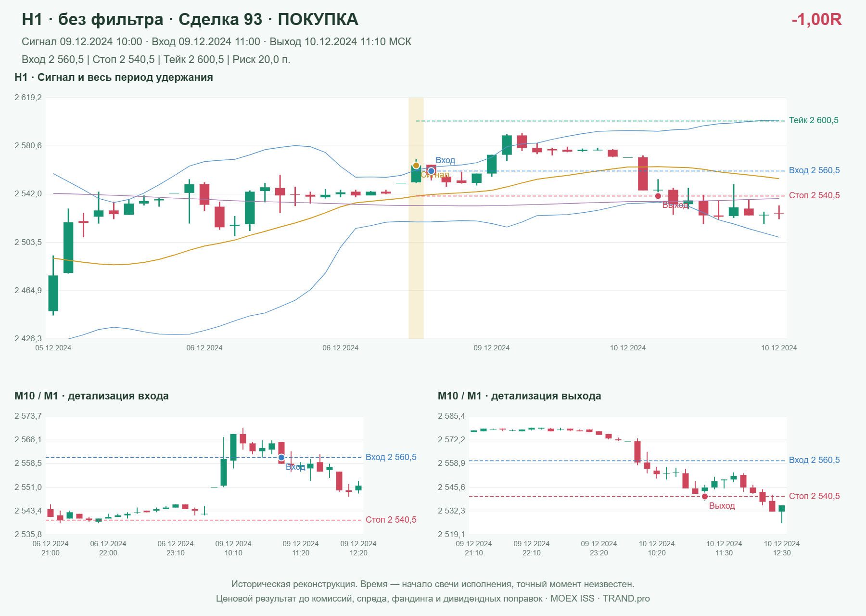Click the 'Стоп 2 540,5' label on main chart
This screenshot has width=866, height=616.
[x=815, y=195]
